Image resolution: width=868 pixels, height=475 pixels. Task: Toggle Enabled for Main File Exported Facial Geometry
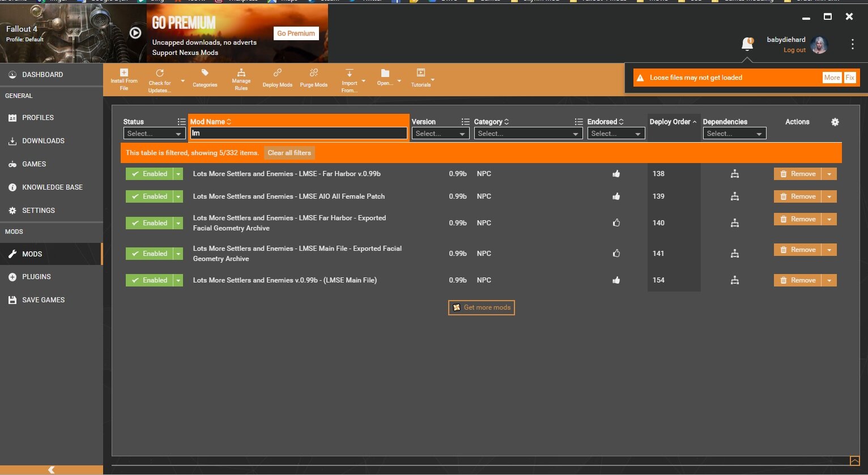150,254
